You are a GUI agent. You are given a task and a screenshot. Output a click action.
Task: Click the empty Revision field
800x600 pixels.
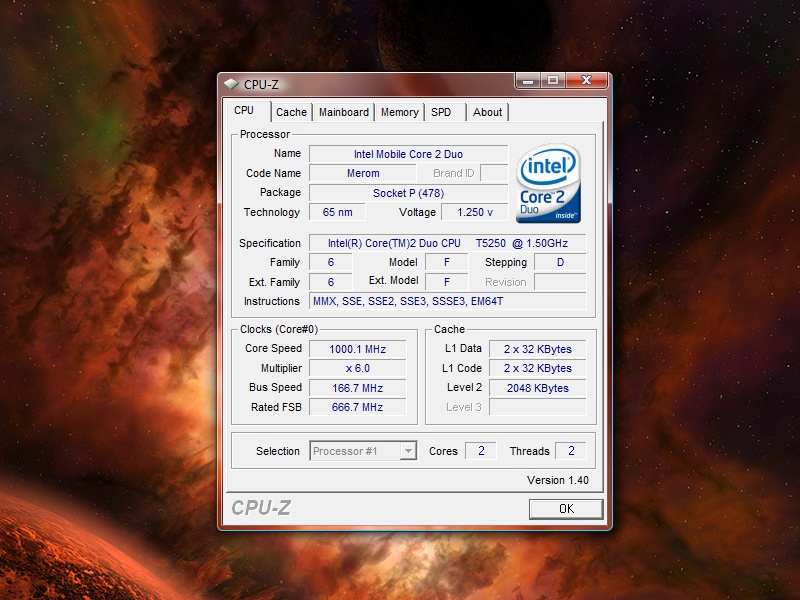pyautogui.click(x=560, y=282)
